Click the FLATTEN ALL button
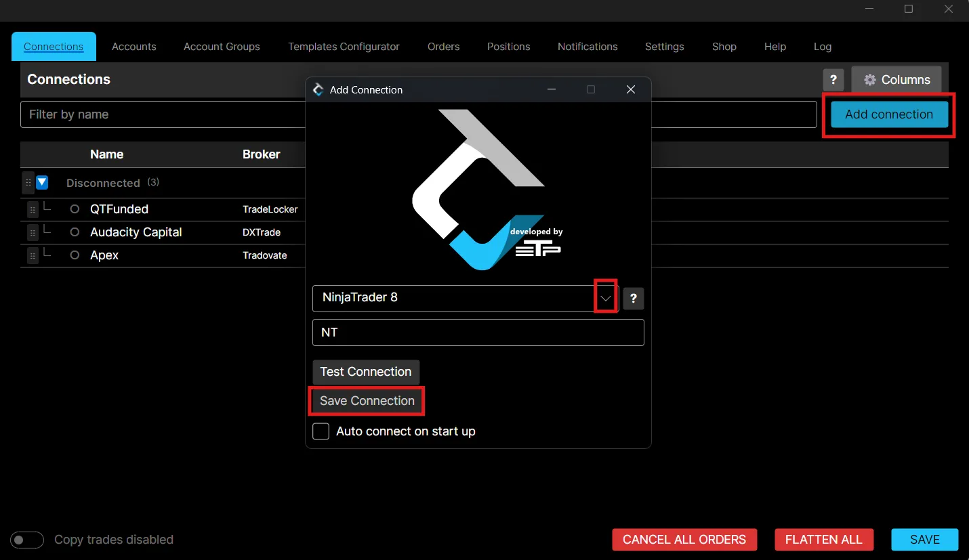The height and width of the screenshot is (560, 969). (x=824, y=540)
